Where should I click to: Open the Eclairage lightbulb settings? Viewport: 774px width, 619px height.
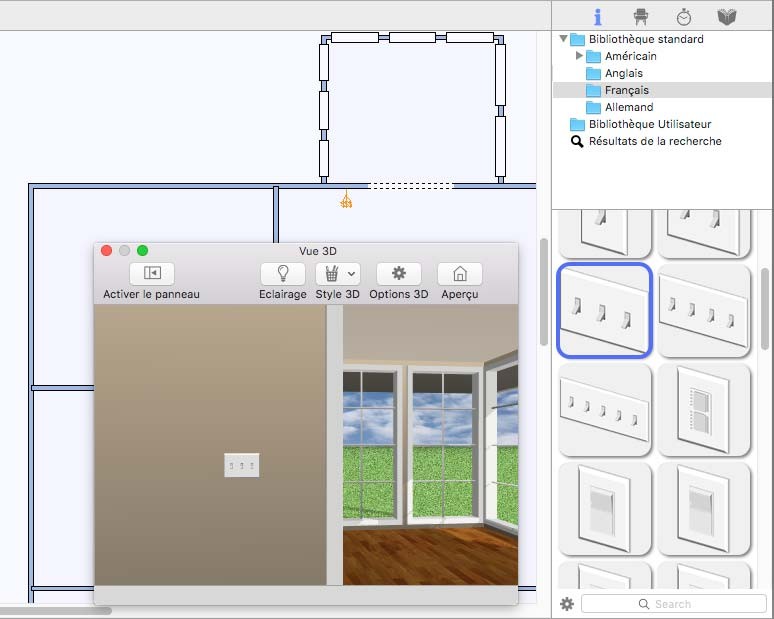pyautogui.click(x=282, y=273)
